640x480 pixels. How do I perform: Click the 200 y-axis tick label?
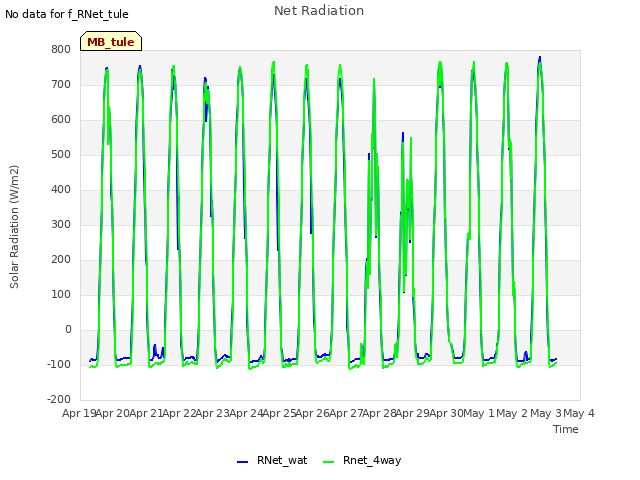61,260
